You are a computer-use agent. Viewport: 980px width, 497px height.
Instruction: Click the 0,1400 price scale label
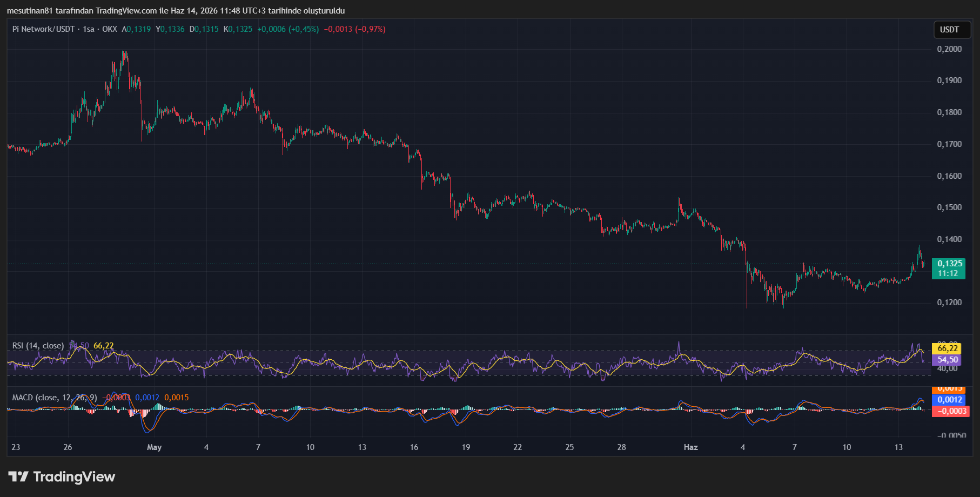949,239
